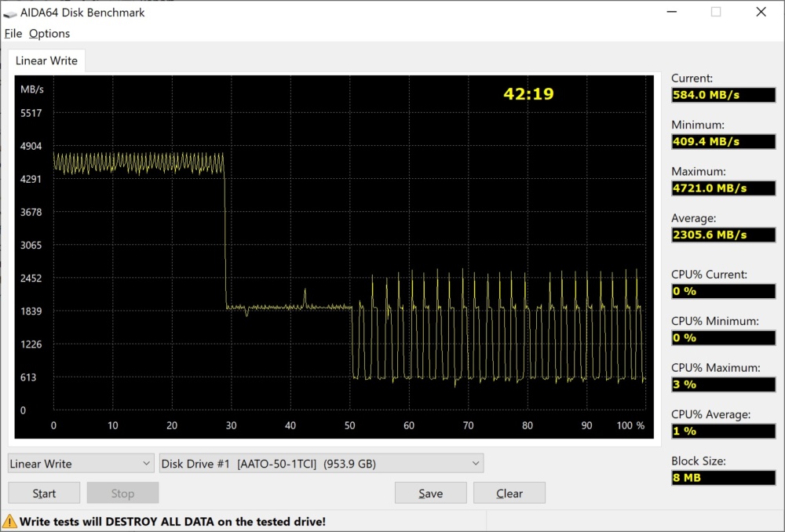785x532 pixels.
Task: Open the Options menu
Action: [x=49, y=34]
